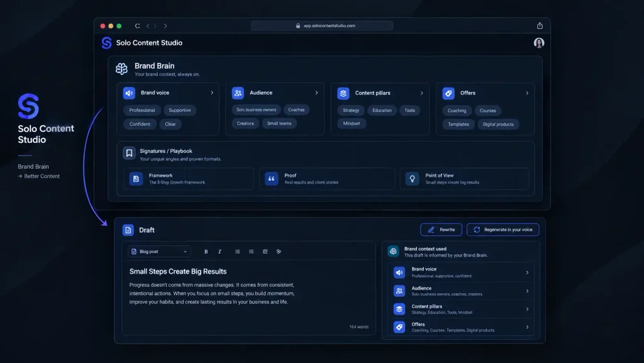Expand the Audience card chevron in Brand Brain
The height and width of the screenshot is (363, 644).
pos(317,93)
